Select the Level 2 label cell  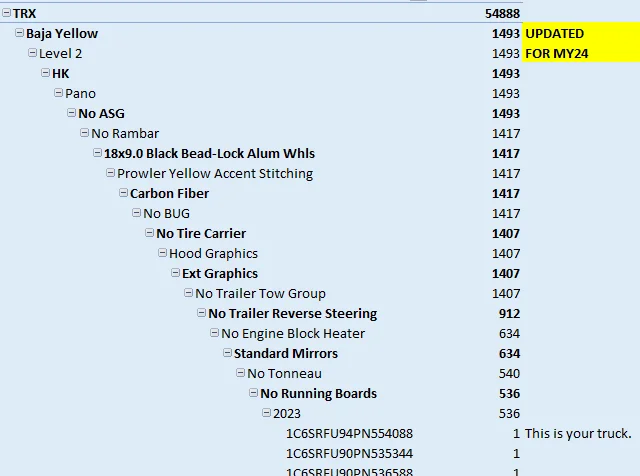point(60,53)
